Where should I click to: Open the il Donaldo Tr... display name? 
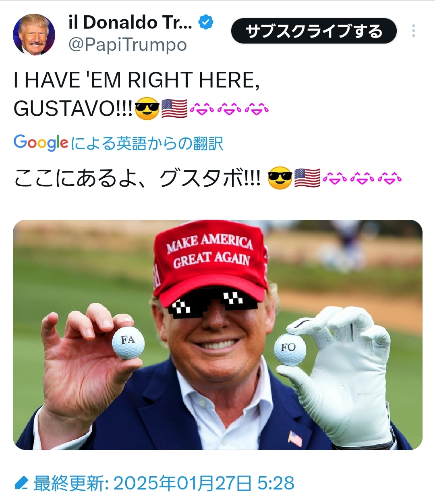[x=130, y=23]
